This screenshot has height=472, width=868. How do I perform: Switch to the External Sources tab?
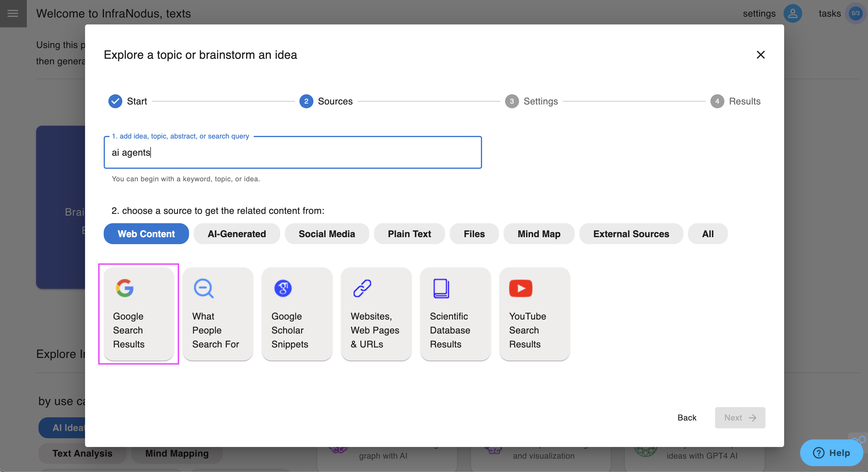[x=631, y=234]
